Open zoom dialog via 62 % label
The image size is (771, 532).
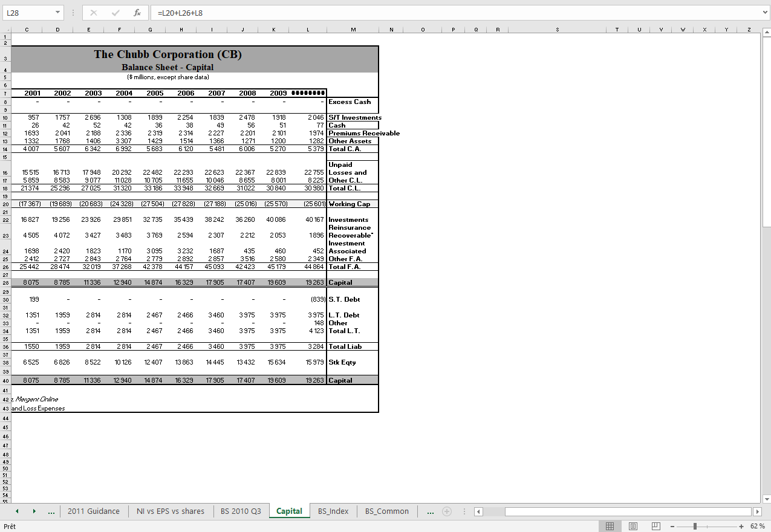(x=757, y=527)
